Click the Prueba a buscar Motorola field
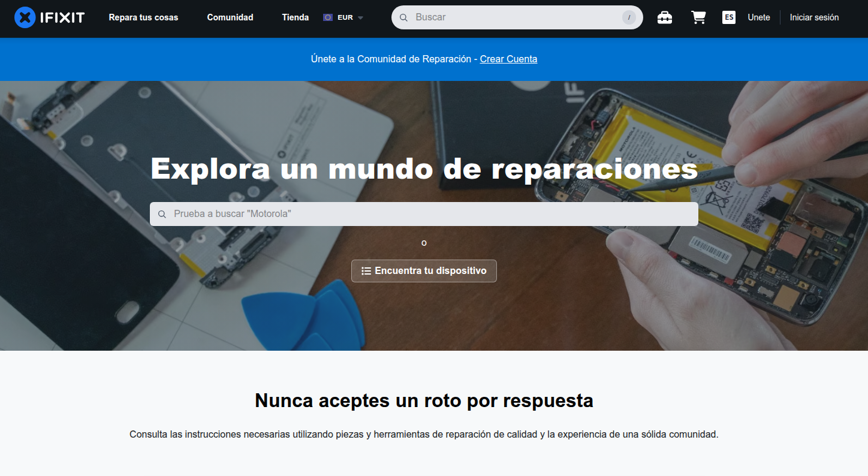The image size is (868, 476). (x=432, y=214)
